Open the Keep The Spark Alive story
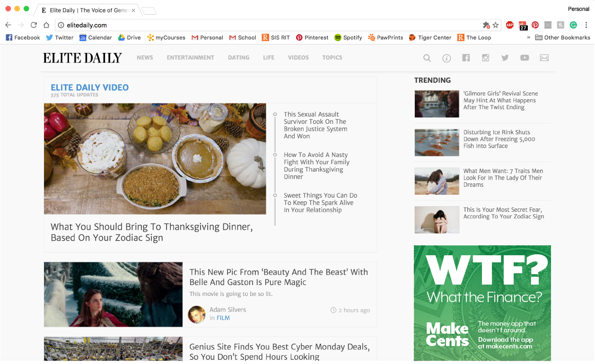The height and width of the screenshot is (364, 595). click(320, 203)
